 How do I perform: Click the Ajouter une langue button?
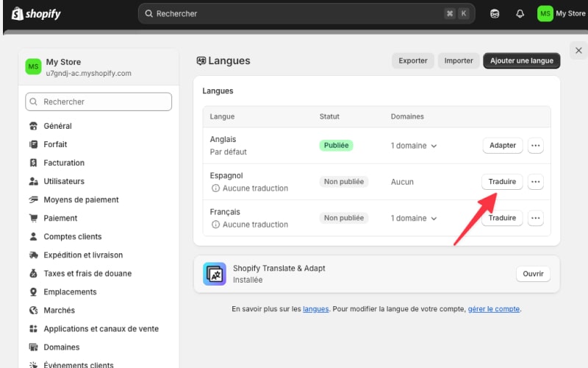tap(521, 61)
